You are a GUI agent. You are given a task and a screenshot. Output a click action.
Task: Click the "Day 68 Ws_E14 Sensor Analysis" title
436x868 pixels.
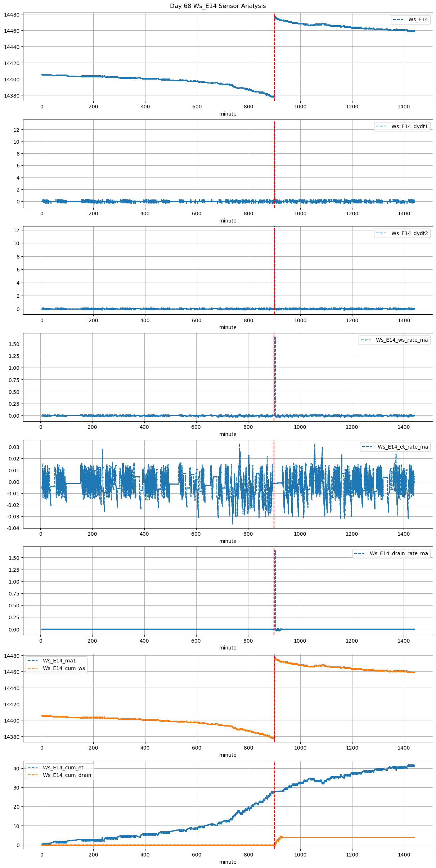point(218,6)
